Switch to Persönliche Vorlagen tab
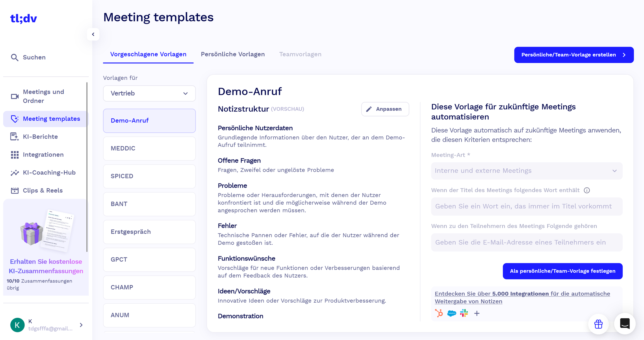Viewport: 644px width, 340px height. (x=233, y=54)
